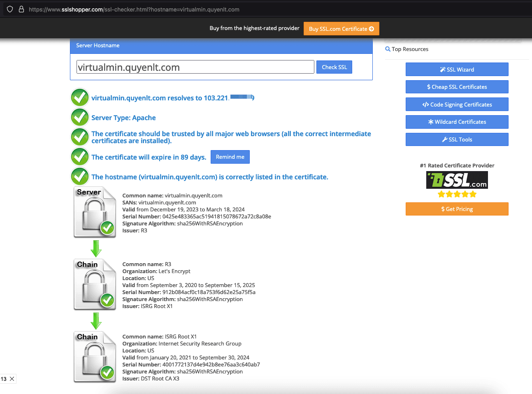Viewport: 532px width, 394px height.
Task: Click the SSL.com logo image
Action: click(457, 180)
